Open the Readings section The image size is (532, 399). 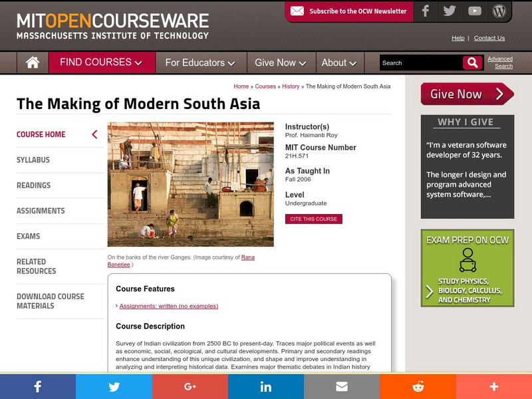(34, 186)
